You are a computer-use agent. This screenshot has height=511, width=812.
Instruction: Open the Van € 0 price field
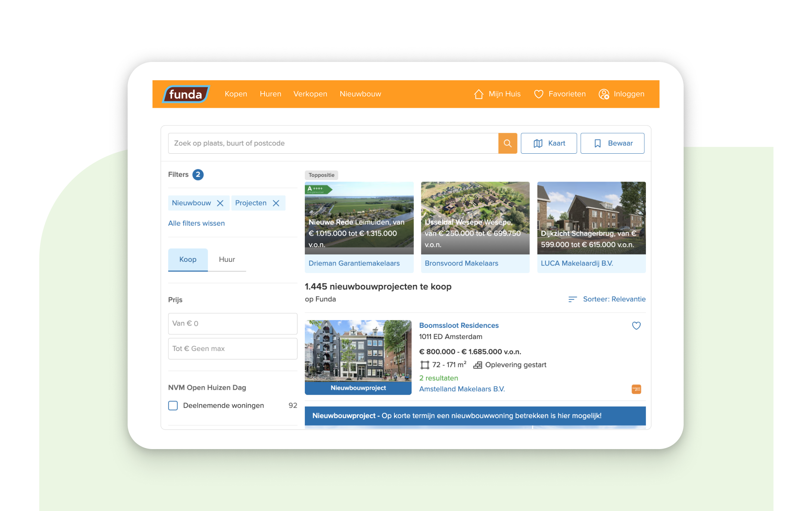pyautogui.click(x=232, y=323)
